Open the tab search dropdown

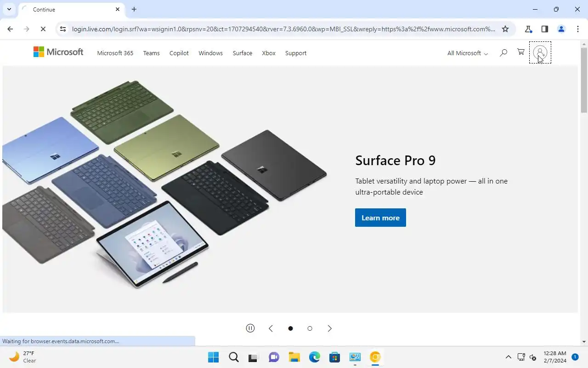coord(9,9)
